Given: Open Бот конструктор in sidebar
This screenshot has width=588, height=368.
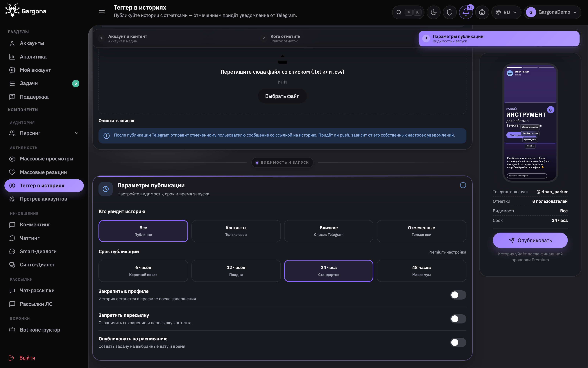Looking at the screenshot, I should [x=44, y=330].
